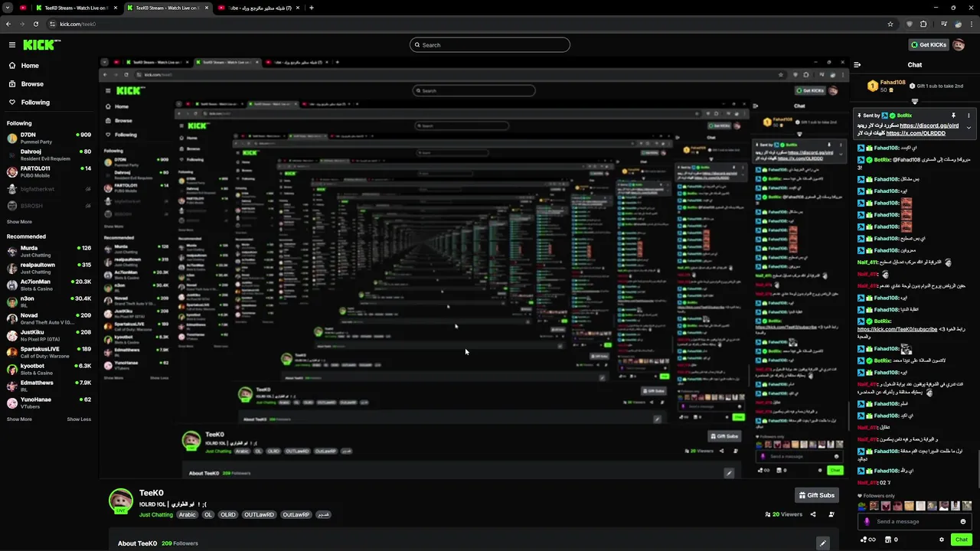The height and width of the screenshot is (551, 980).
Task: Open the pinned message three-dot menu
Action: coord(969,116)
